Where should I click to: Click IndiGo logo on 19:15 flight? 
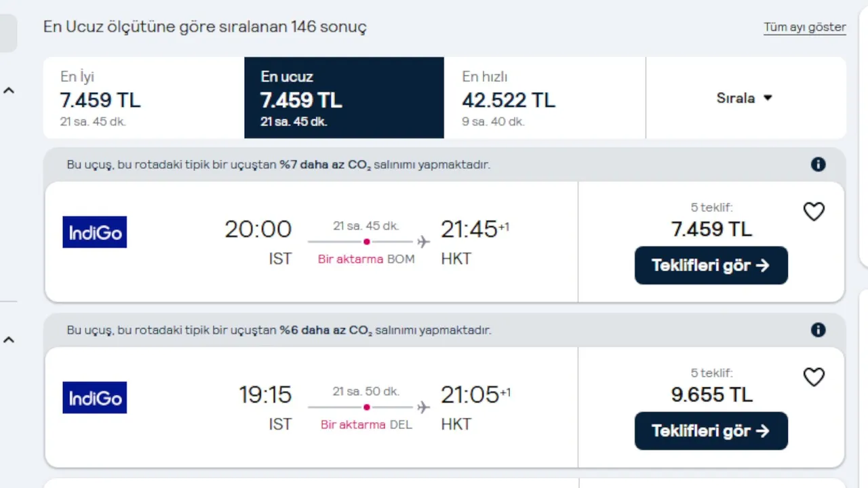point(95,398)
